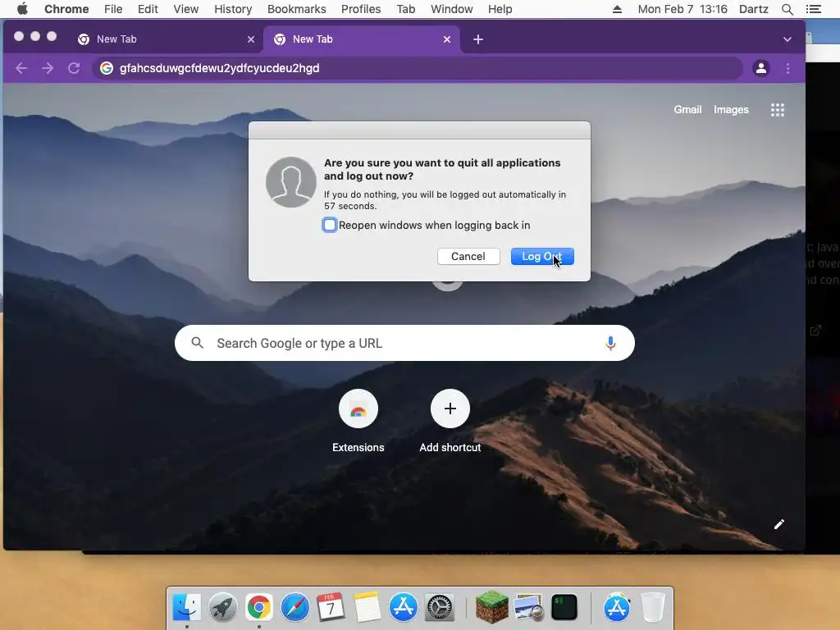
Task: Start voice search with microphone icon
Action: tap(610, 343)
